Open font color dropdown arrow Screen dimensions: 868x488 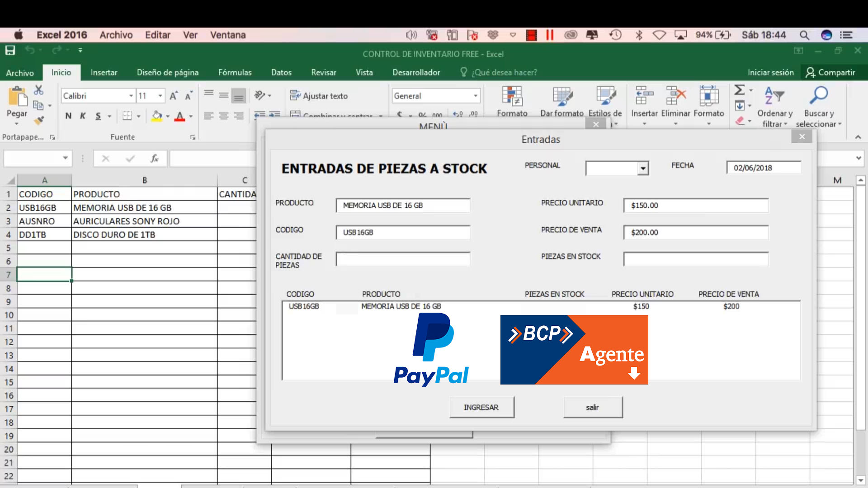pyautogui.click(x=191, y=117)
